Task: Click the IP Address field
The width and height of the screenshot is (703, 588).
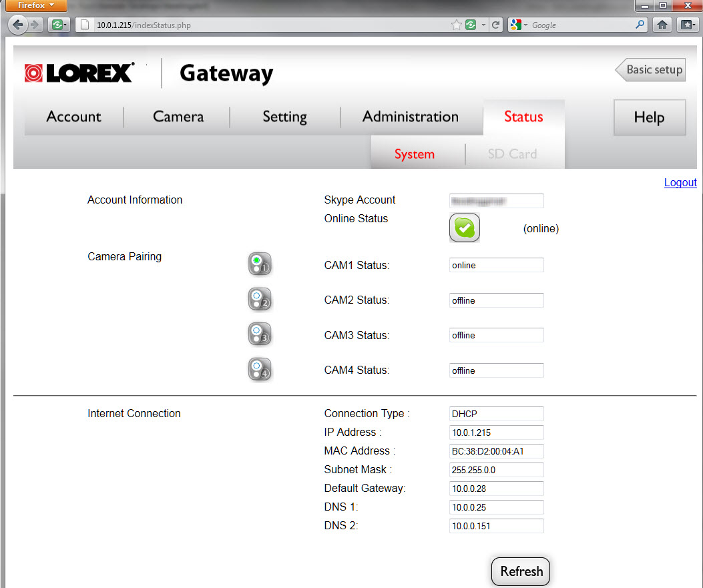Action: (x=496, y=432)
